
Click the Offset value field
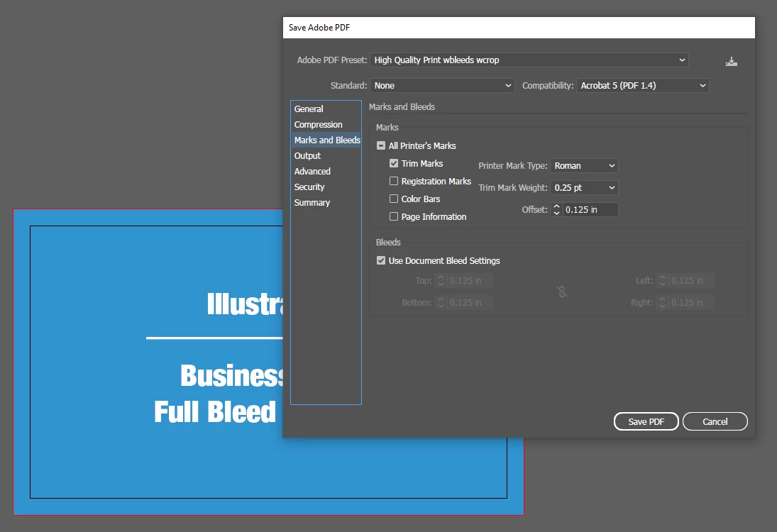[x=590, y=209]
